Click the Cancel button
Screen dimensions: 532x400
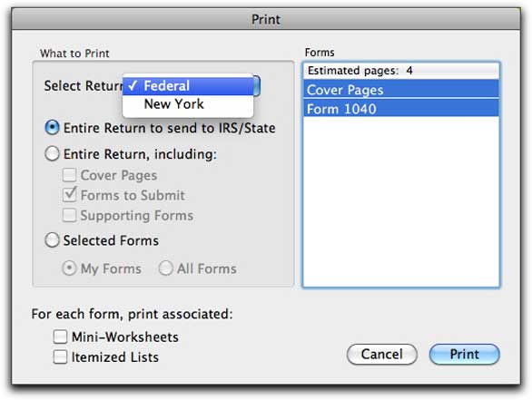pyautogui.click(x=382, y=355)
